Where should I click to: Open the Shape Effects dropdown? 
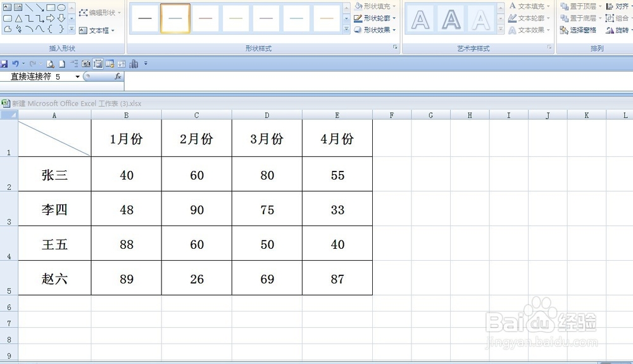point(375,30)
